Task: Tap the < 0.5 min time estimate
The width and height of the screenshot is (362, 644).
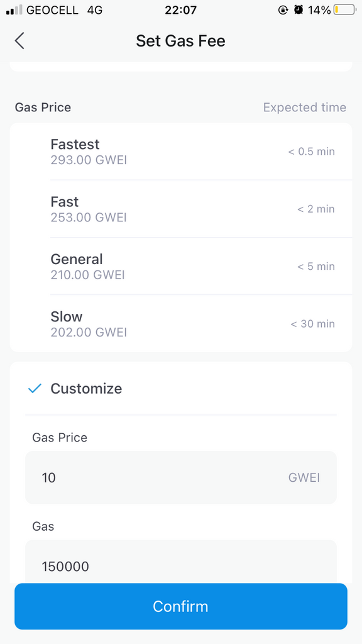Action: pos(312,152)
